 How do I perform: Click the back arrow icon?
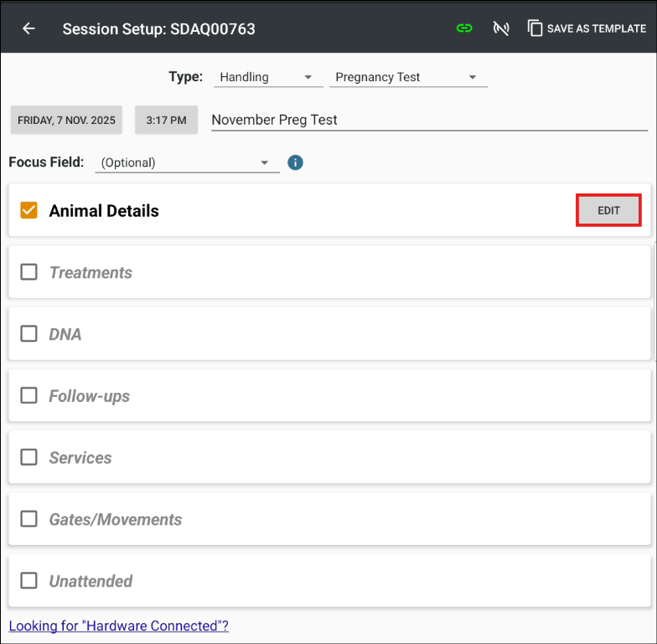click(x=28, y=28)
